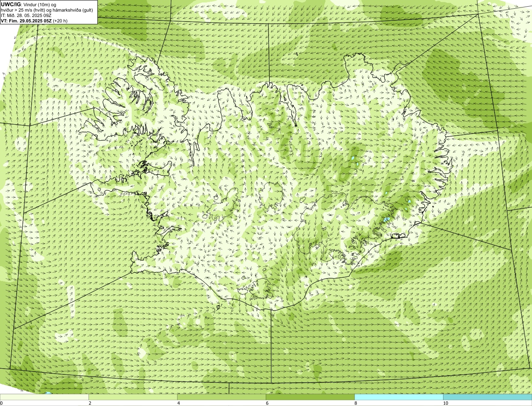The width and height of the screenshot is (532, 406).
Task: Click the '4' tick label on color scale
Action: point(179,403)
